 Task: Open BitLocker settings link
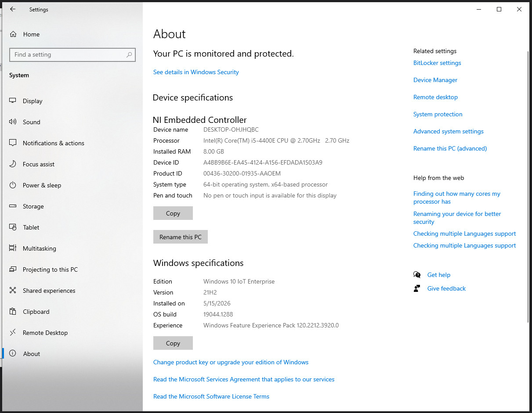click(437, 63)
